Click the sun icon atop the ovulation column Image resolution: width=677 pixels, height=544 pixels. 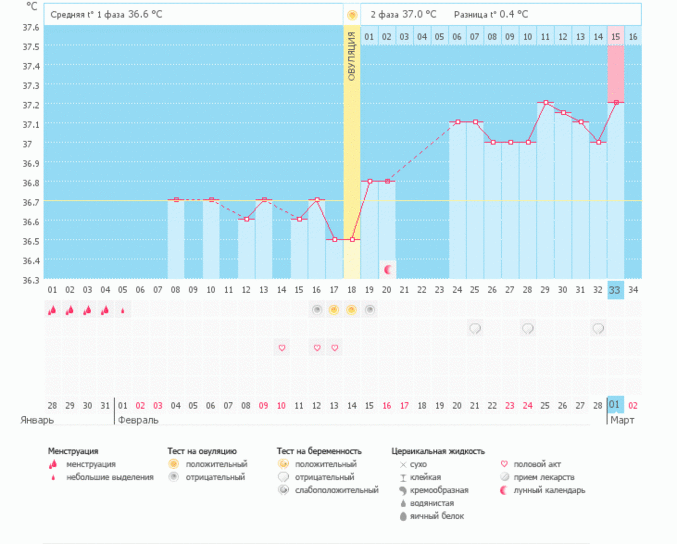coord(351,15)
